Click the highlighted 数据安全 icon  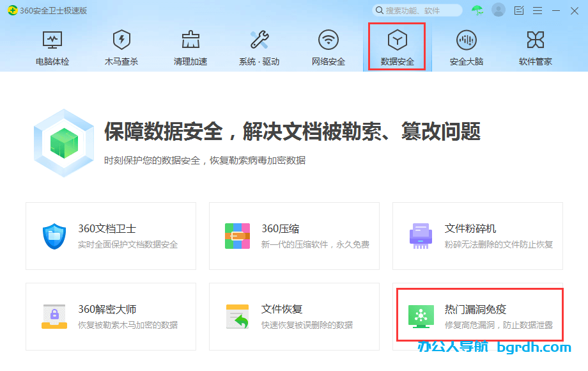coord(397,40)
